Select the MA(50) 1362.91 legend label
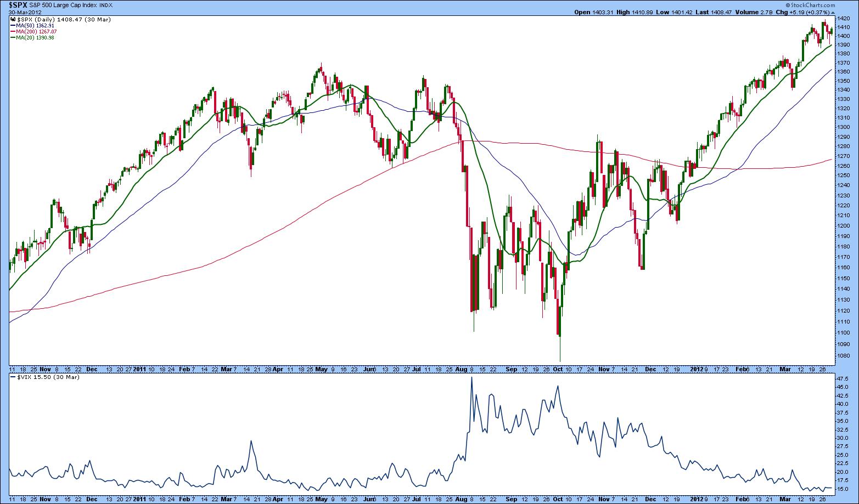Image resolution: width=859 pixels, height=504 pixels. pyautogui.click(x=35, y=25)
